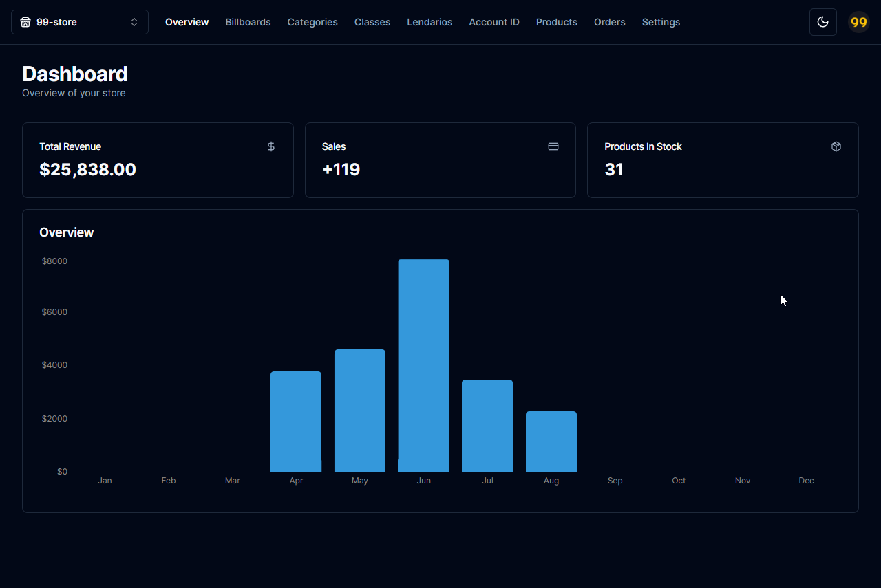The height and width of the screenshot is (588, 881).
Task: Open the 99 user avatar menu
Action: coord(859,22)
